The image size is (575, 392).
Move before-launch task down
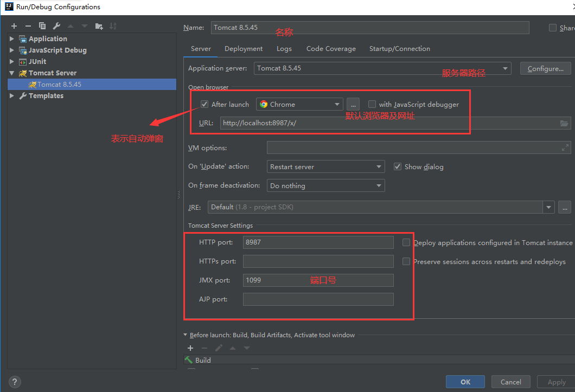tap(247, 348)
